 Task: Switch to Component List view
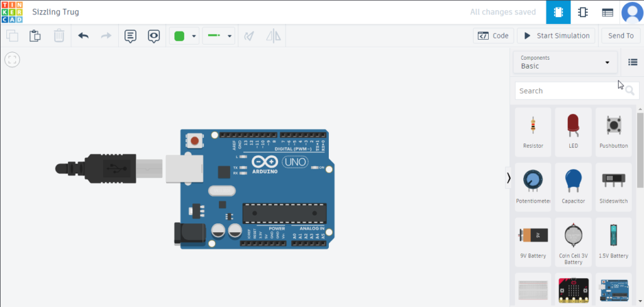608,12
